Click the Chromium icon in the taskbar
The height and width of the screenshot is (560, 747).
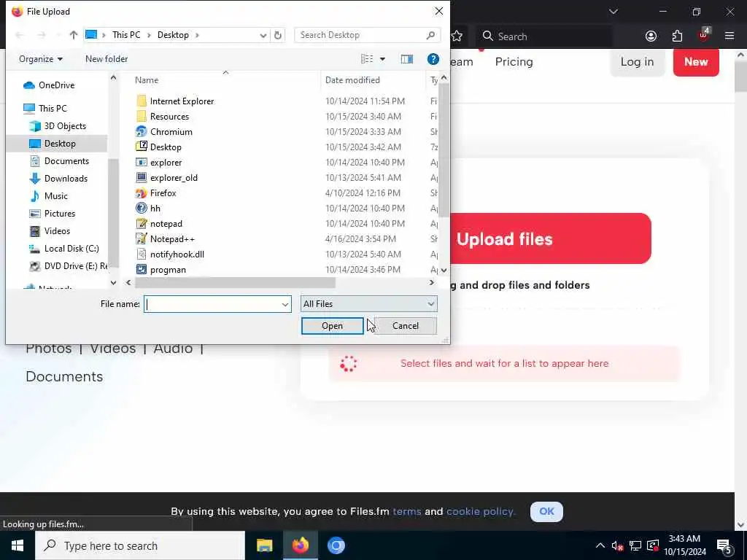click(x=336, y=545)
